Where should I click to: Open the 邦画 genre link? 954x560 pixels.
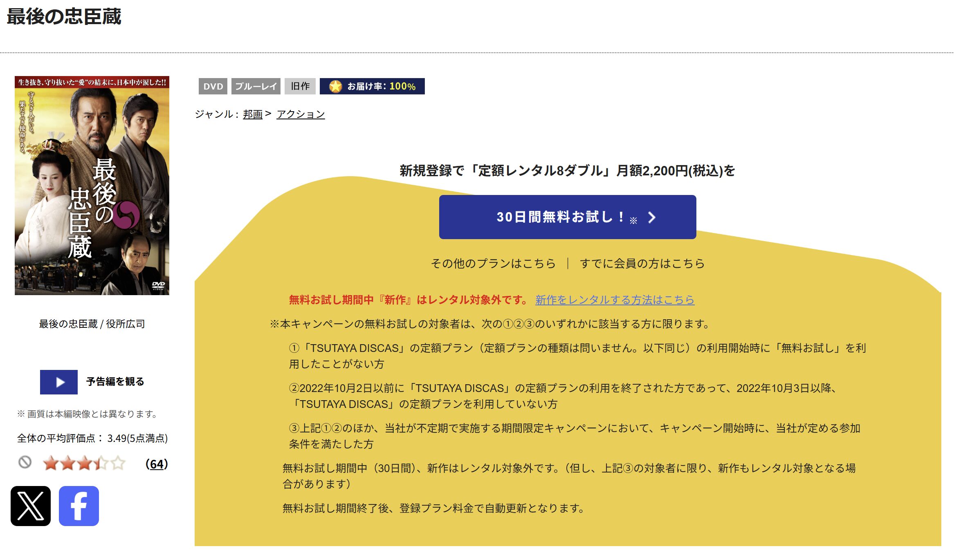click(x=253, y=114)
